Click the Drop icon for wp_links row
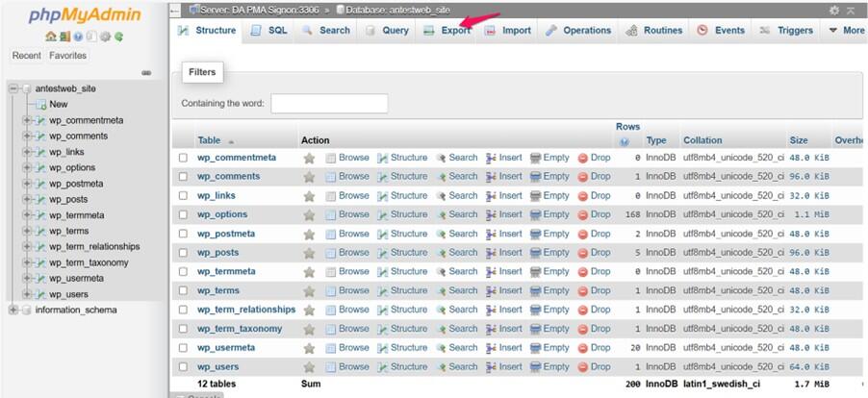The image size is (868, 398). (x=583, y=196)
